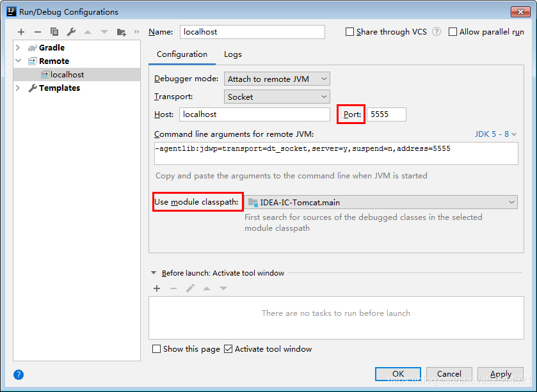The width and height of the screenshot is (537, 392).
Task: Open help for Share through VCS
Action: [437, 32]
